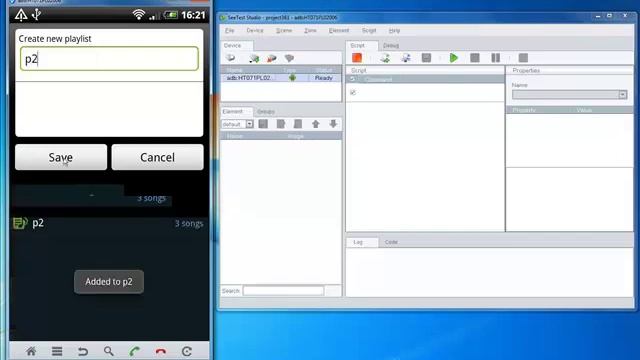Image resolution: width=640 pixels, height=360 pixels.
Task: Click the blue-arrow icon in script toolbar
Action: 406,58
